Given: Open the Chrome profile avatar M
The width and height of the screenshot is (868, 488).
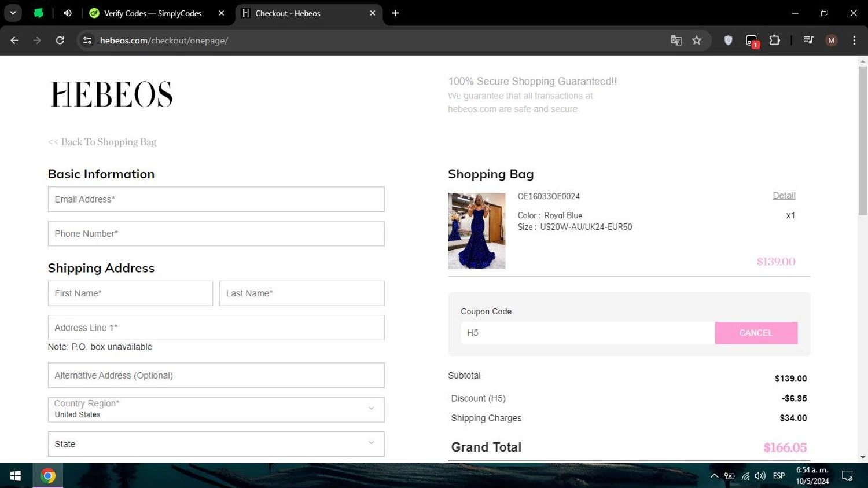Looking at the screenshot, I should (x=832, y=41).
